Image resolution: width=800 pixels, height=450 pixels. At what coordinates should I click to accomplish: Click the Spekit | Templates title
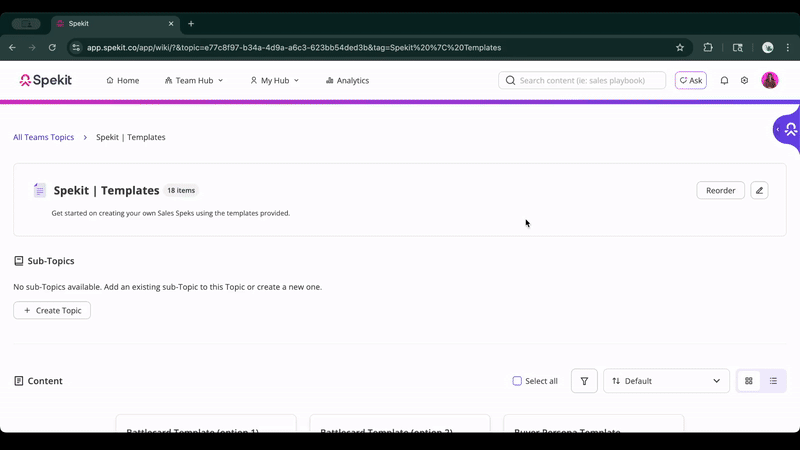[106, 190]
